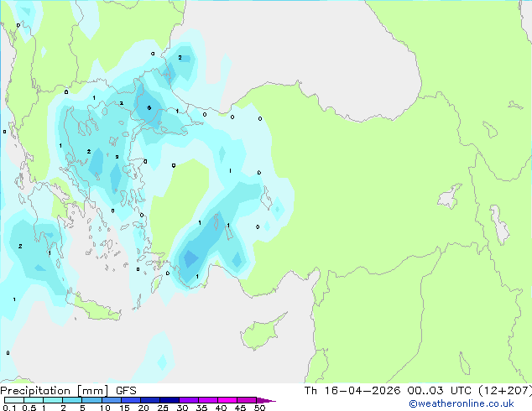Click the 20–25 mm legend color box

(150, 400)
